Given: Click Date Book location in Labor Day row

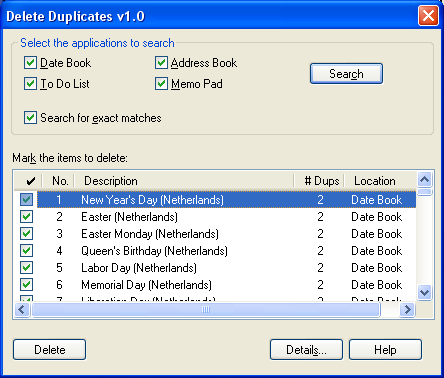Looking at the screenshot, I should (377, 268).
